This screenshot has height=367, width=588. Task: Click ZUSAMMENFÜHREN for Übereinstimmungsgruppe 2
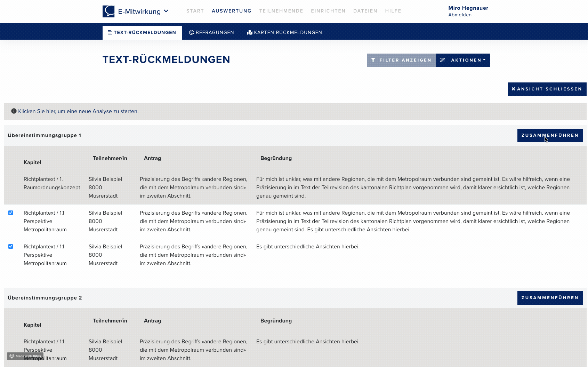coord(550,298)
